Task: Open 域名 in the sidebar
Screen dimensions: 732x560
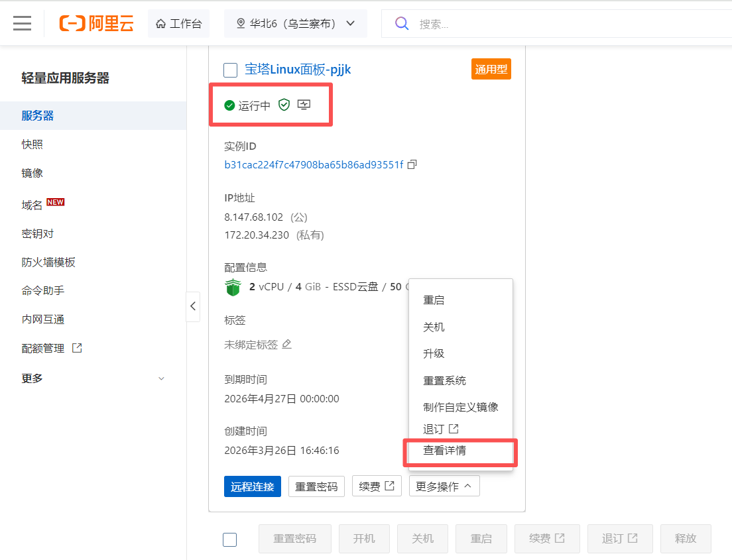Action: 32,205
